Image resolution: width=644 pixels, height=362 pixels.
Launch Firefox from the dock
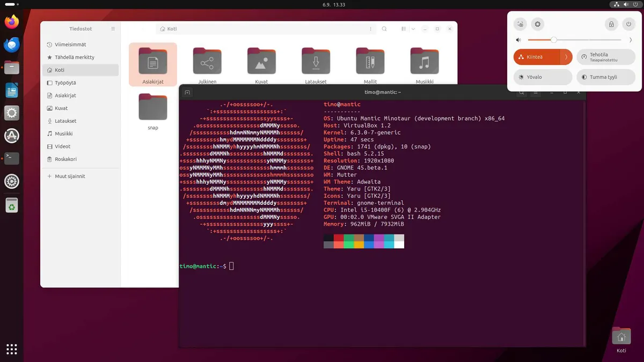[x=12, y=20]
